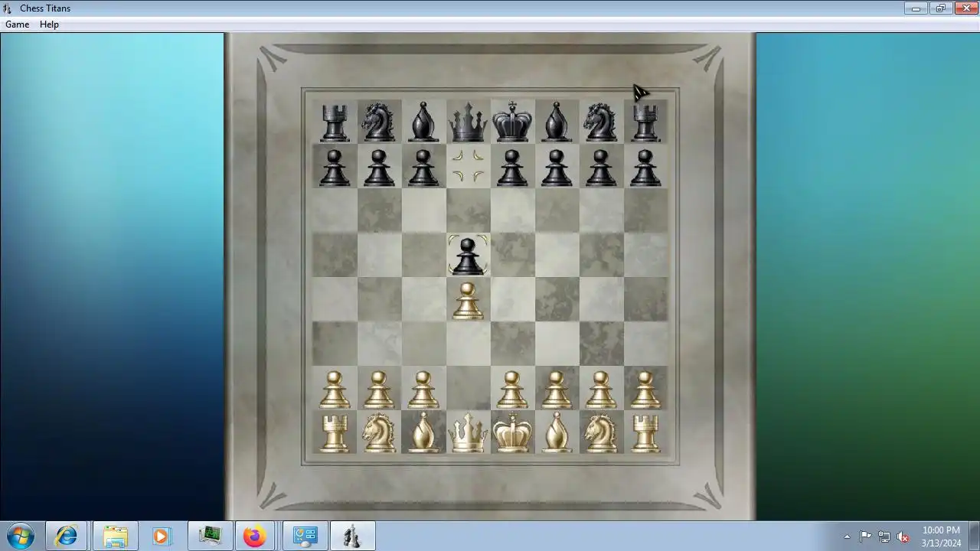Open the Help menu
Viewport: 980px width, 551px height.
point(49,24)
